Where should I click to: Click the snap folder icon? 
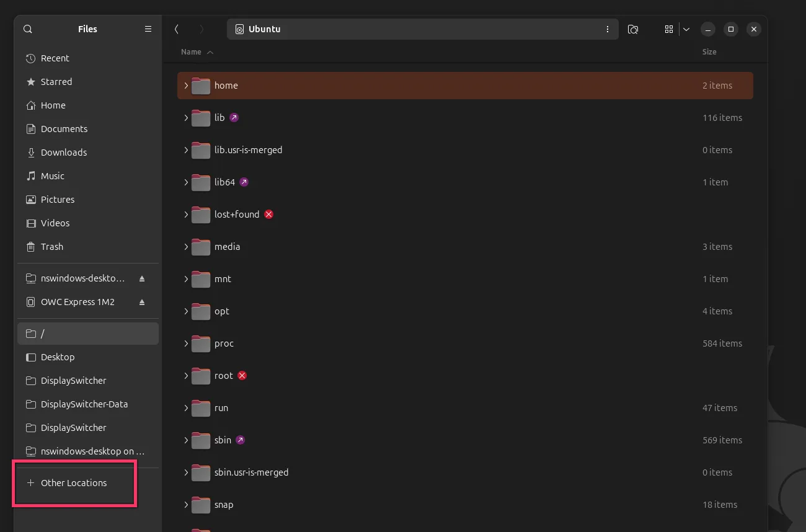tap(201, 505)
